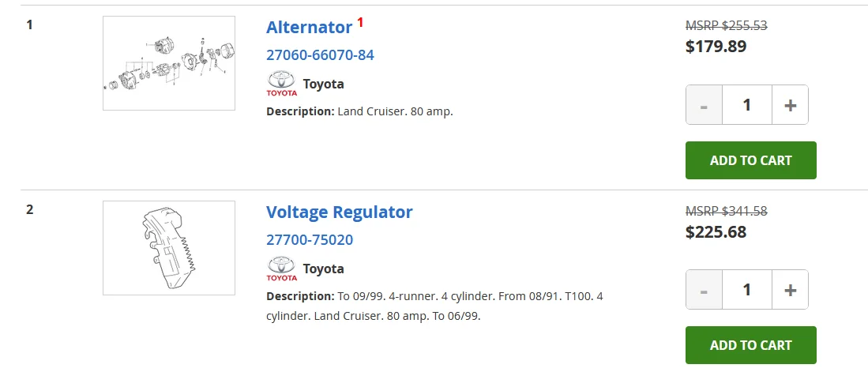Increase the Voltage Regulator quantity with the plus button
The width and height of the screenshot is (868, 372).
pos(790,290)
